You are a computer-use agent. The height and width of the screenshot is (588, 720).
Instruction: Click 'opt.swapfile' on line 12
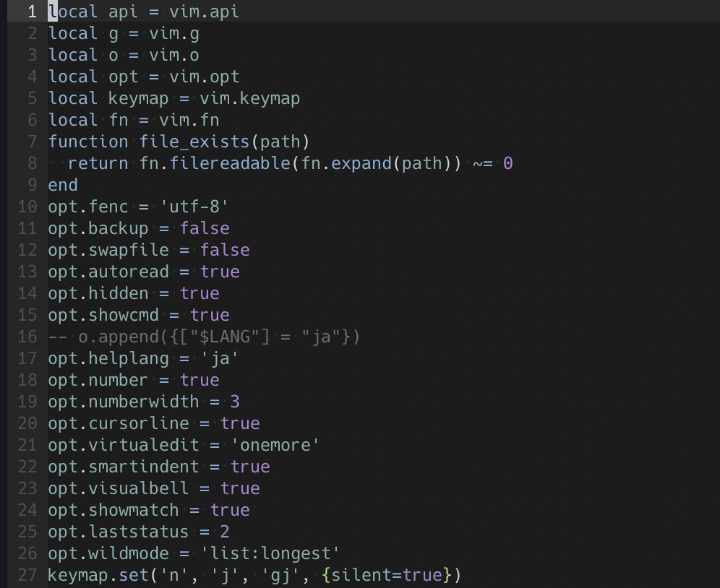[108, 250]
